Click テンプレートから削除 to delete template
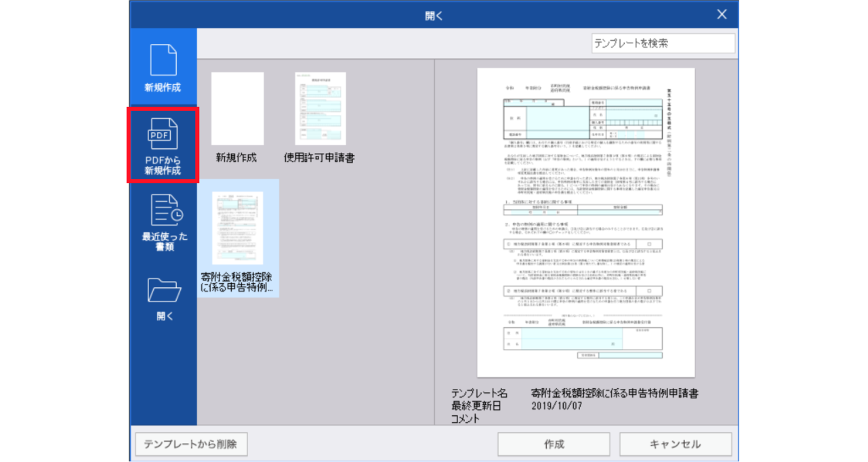The height and width of the screenshot is (462, 868). (x=191, y=444)
